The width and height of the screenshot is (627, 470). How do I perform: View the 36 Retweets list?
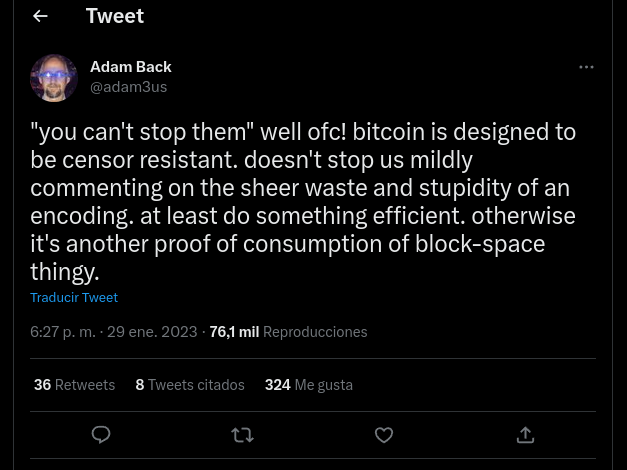coord(74,385)
